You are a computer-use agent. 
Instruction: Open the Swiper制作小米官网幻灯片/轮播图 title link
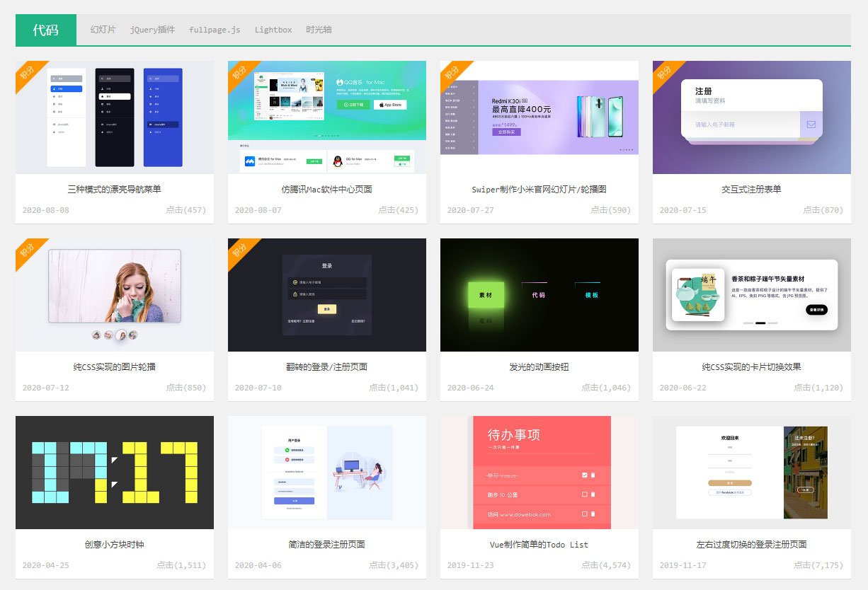click(539, 189)
